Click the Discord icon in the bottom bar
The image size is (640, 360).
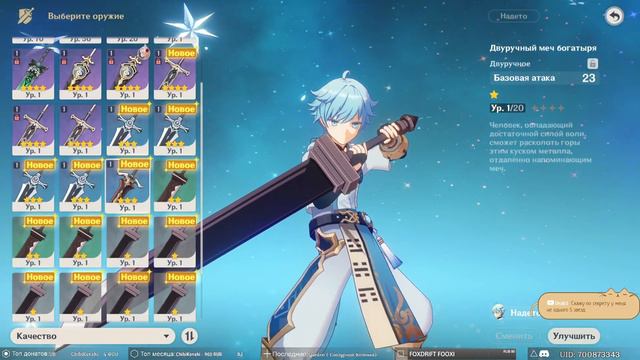544,354
